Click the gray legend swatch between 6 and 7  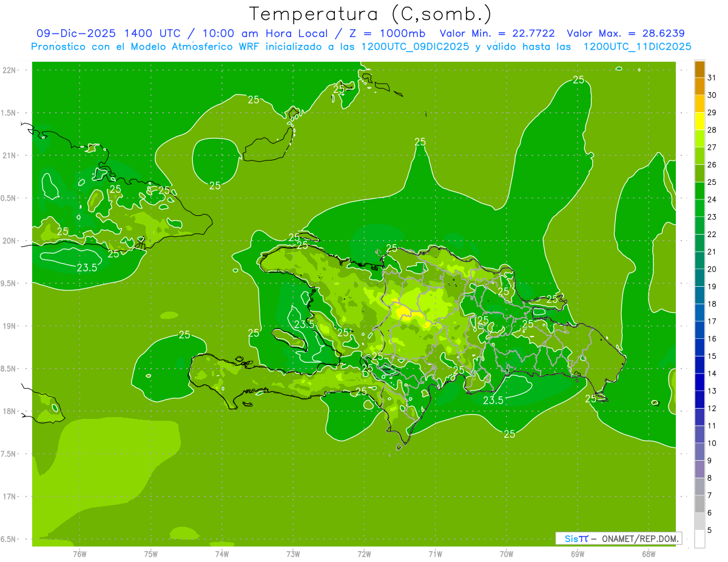click(699, 504)
